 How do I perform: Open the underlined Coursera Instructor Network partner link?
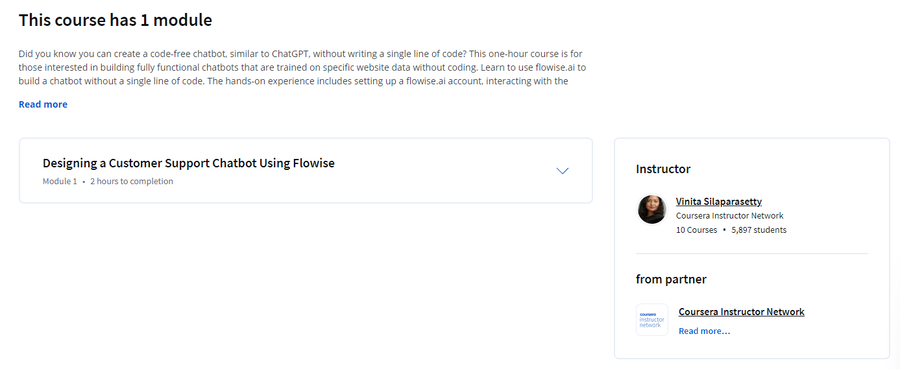741,312
